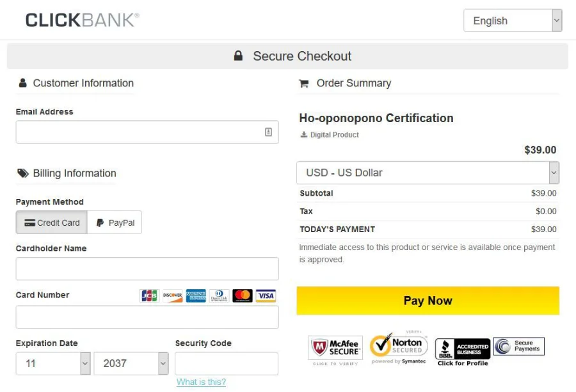Click the Pay Now button
The width and height of the screenshot is (576, 392).
428,301
